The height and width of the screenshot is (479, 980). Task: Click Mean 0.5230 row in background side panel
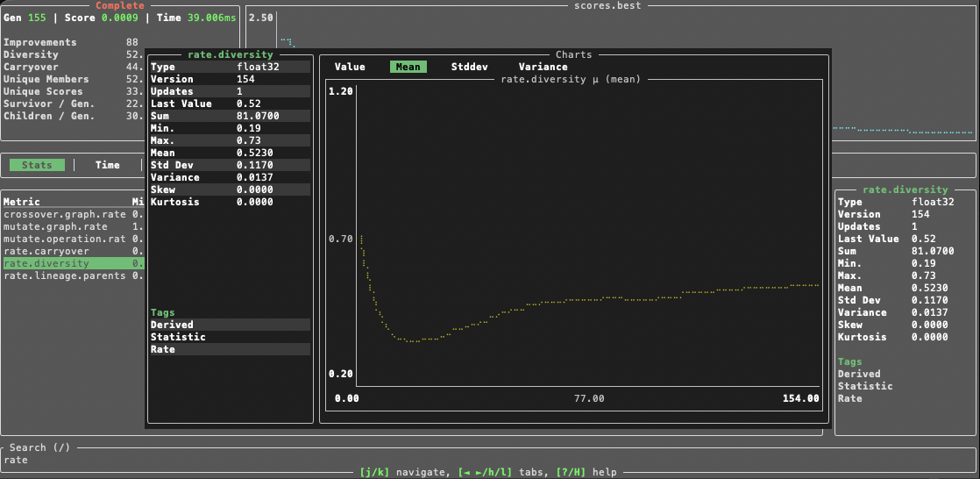click(x=905, y=288)
